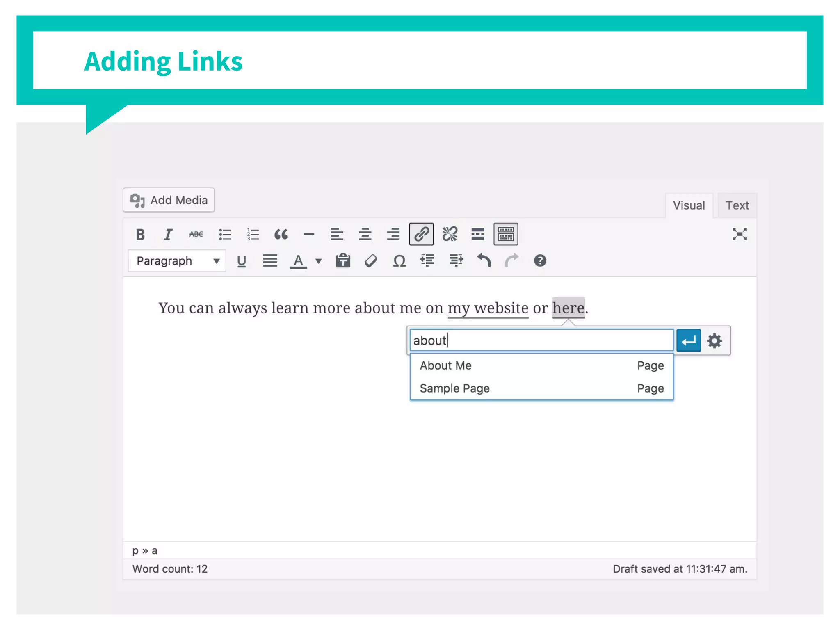Insert a horizontal line
This screenshot has width=840, height=630.
click(x=309, y=235)
